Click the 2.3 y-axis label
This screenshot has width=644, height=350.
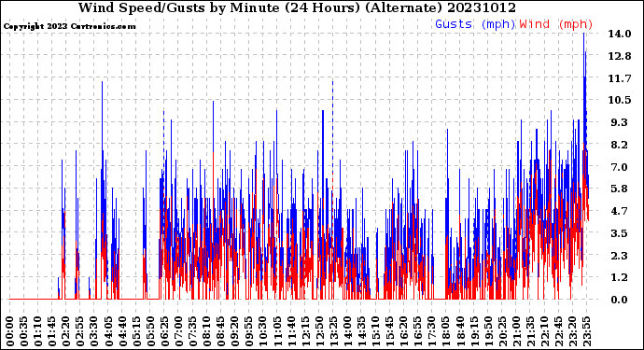coord(620,256)
